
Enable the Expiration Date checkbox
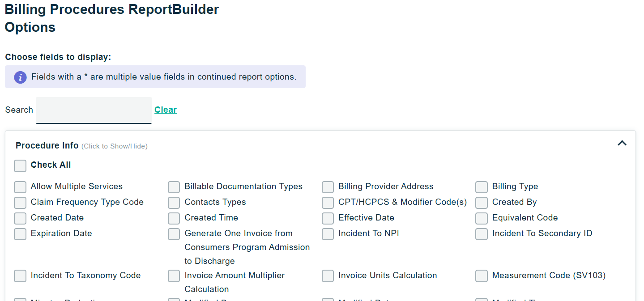(x=20, y=234)
